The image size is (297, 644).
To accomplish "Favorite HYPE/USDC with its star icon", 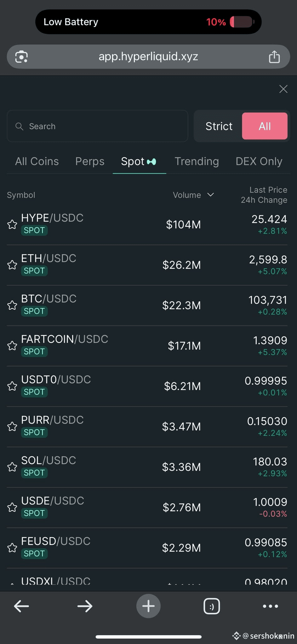I will (12, 225).
